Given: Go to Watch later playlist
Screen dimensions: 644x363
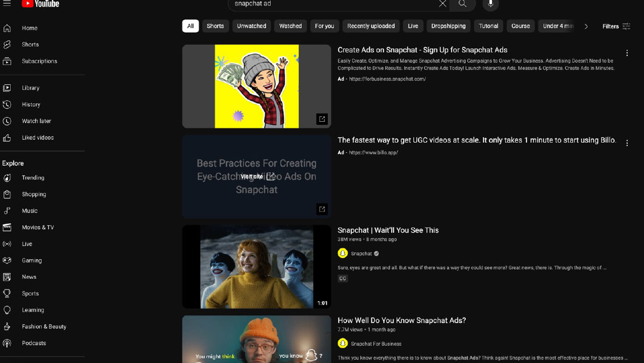Looking at the screenshot, I should tap(36, 121).
